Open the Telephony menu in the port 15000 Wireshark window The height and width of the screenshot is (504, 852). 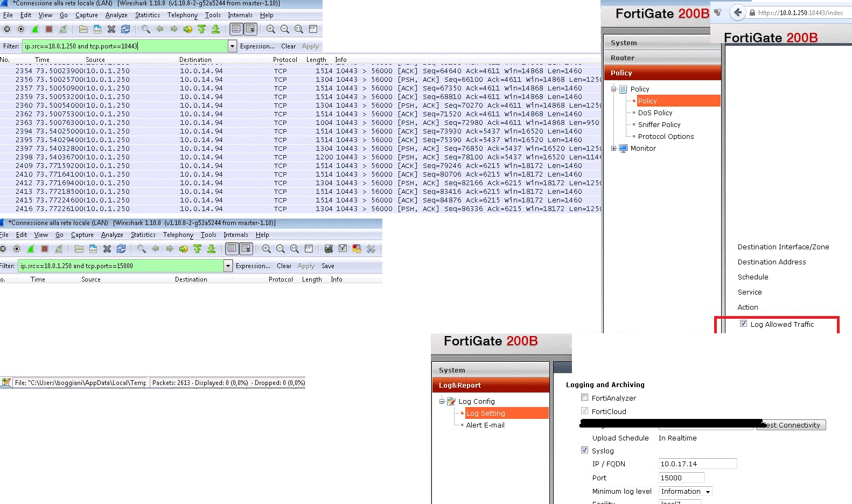coord(178,235)
